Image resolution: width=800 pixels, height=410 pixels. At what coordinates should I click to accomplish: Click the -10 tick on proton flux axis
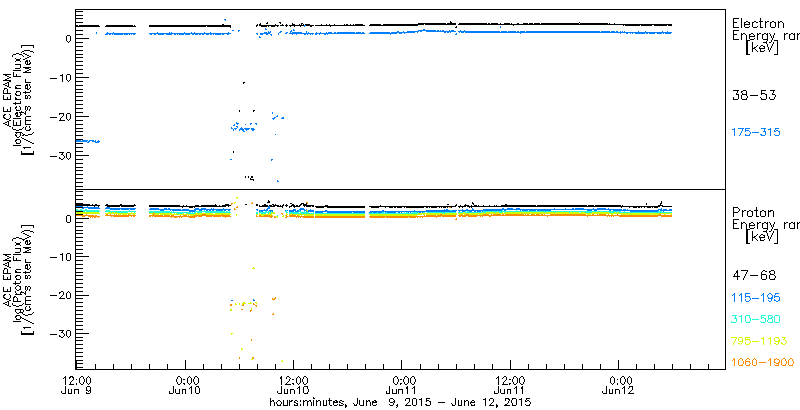coord(59,257)
